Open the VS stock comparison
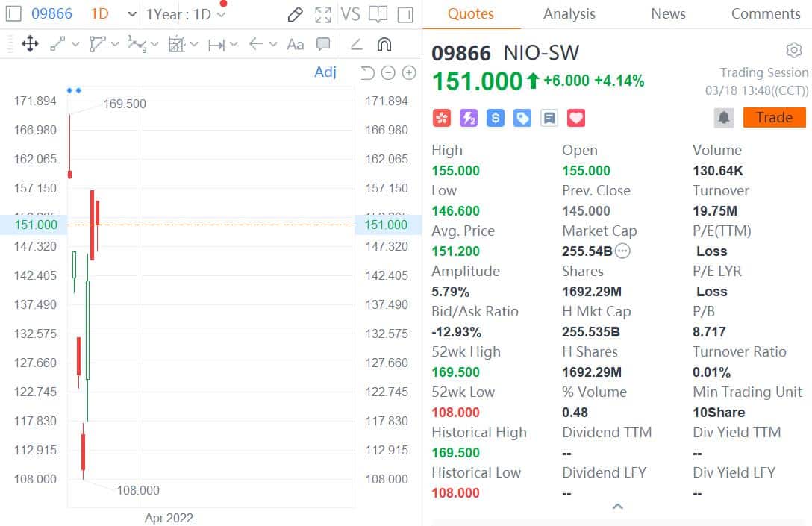The image size is (812, 526). 349,14
